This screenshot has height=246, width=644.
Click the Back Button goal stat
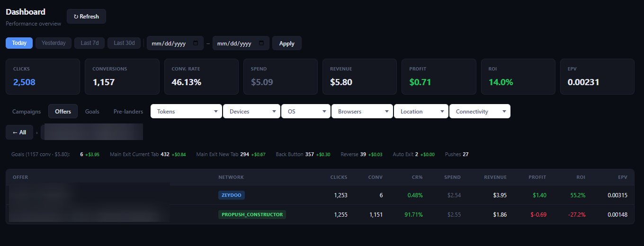[303, 154]
